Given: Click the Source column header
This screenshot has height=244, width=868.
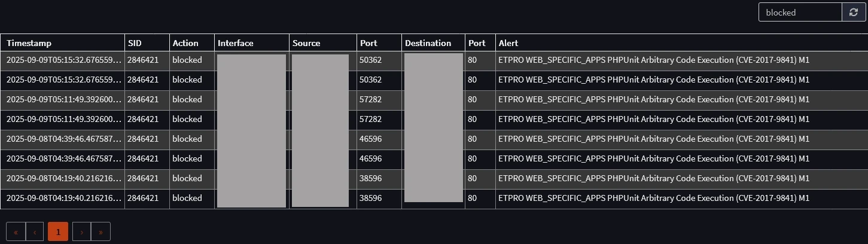Looking at the screenshot, I should pos(306,43).
